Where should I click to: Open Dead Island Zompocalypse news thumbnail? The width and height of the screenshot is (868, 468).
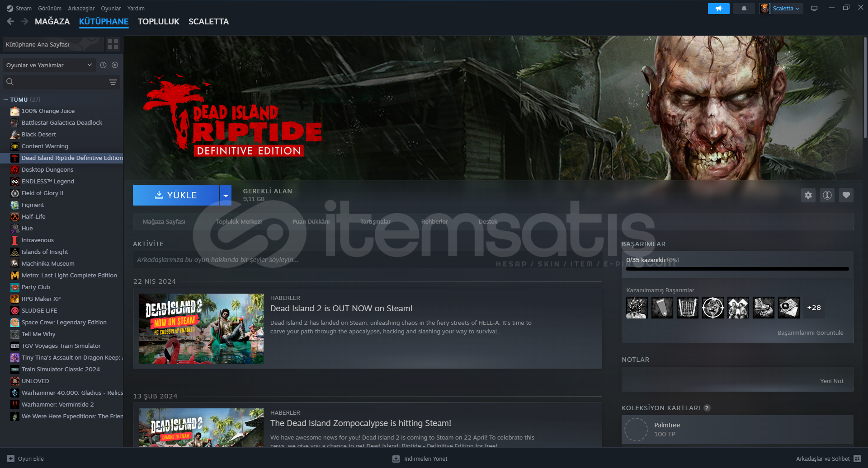pyautogui.click(x=201, y=428)
